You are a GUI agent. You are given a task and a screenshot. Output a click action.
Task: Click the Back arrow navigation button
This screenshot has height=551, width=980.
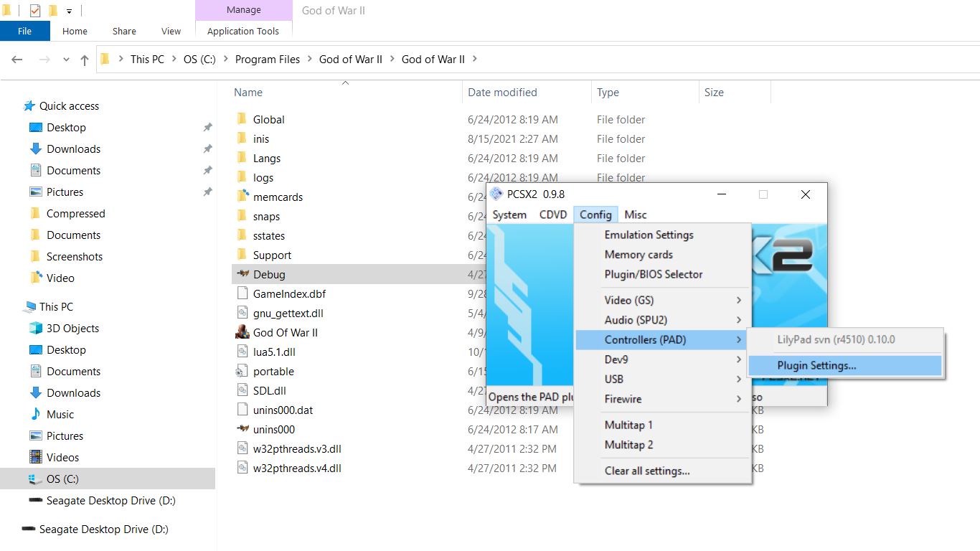point(17,60)
